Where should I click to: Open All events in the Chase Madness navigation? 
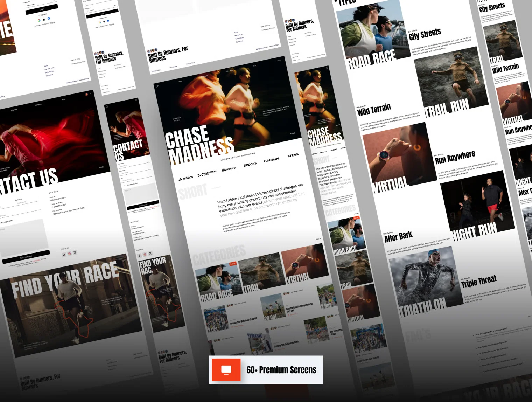(x=229, y=71)
